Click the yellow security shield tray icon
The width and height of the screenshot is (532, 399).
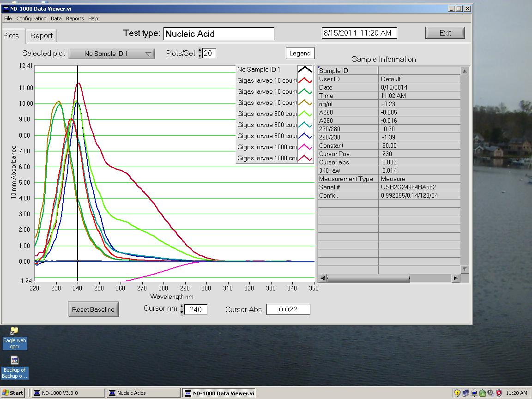coord(458,393)
